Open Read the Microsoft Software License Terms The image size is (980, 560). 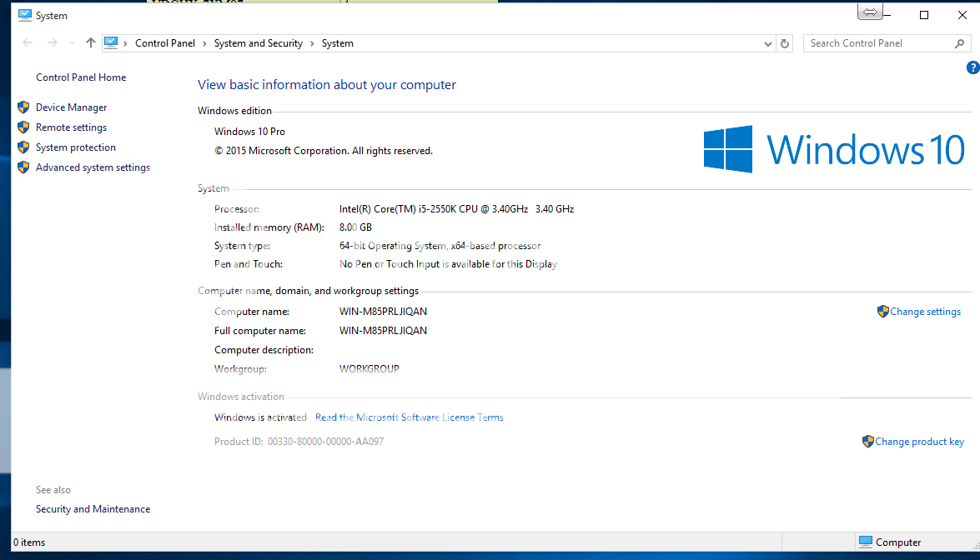pyautogui.click(x=410, y=417)
